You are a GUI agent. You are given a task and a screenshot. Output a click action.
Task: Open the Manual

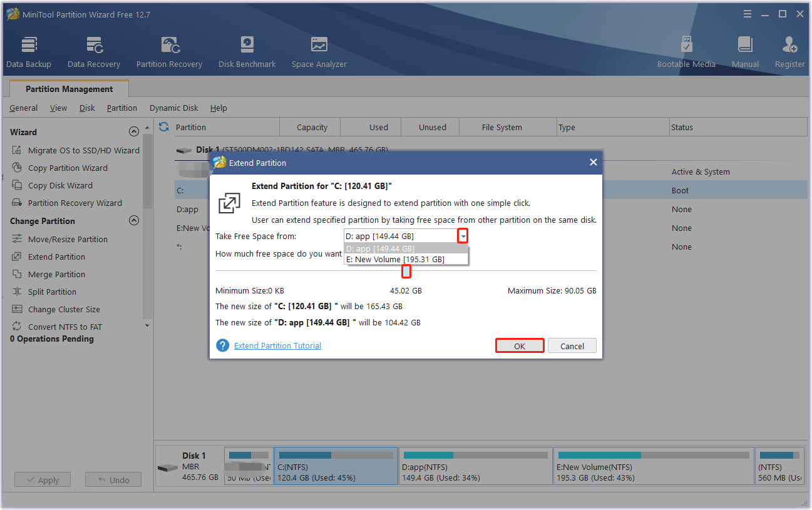click(x=745, y=50)
